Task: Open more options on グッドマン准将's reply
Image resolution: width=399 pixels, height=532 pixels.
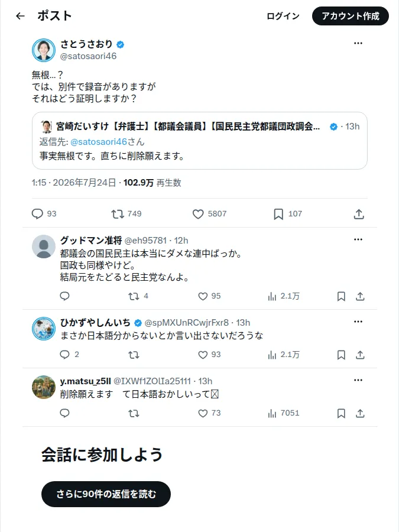Action: [x=358, y=239]
